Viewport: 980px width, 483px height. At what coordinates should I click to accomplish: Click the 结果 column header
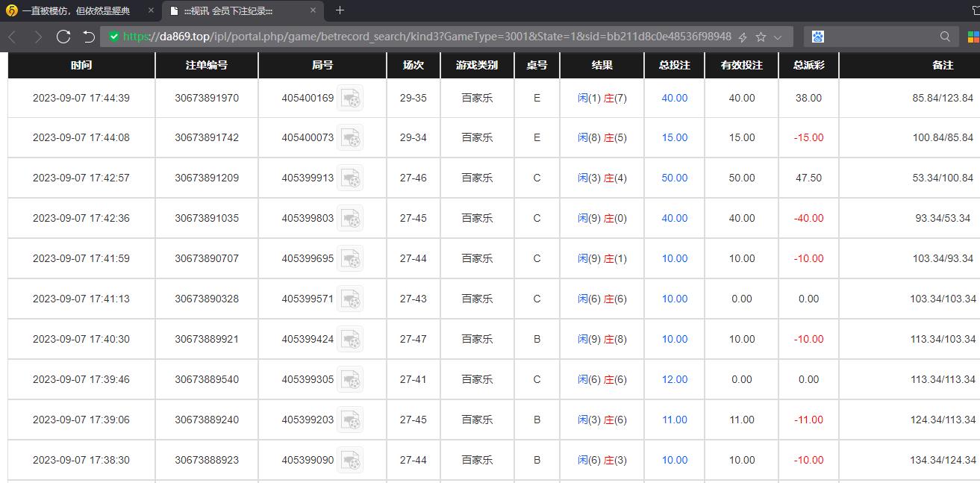point(602,65)
